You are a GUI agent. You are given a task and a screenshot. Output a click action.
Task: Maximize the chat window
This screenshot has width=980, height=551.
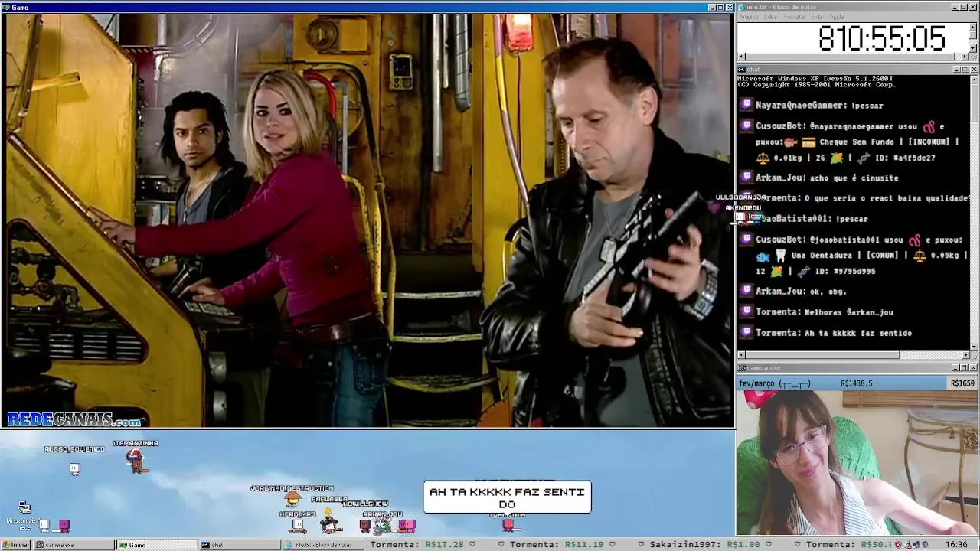click(965, 70)
